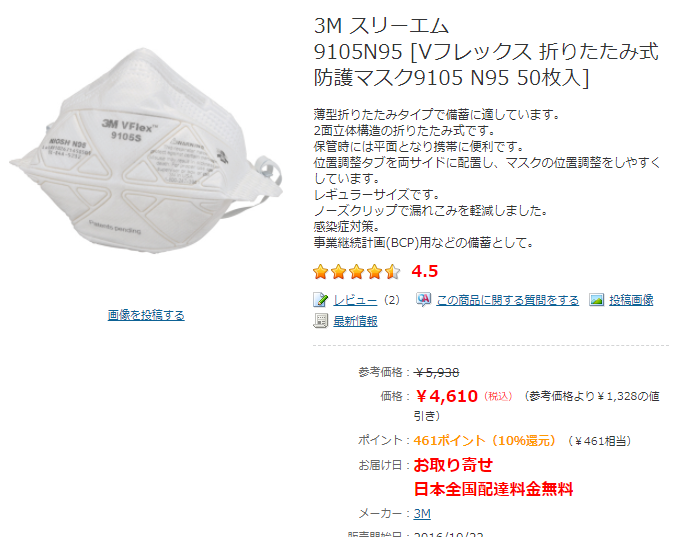Click the Q&A speech bubble icon
Image resolution: width=685 pixels, height=537 pixels.
pyautogui.click(x=423, y=299)
